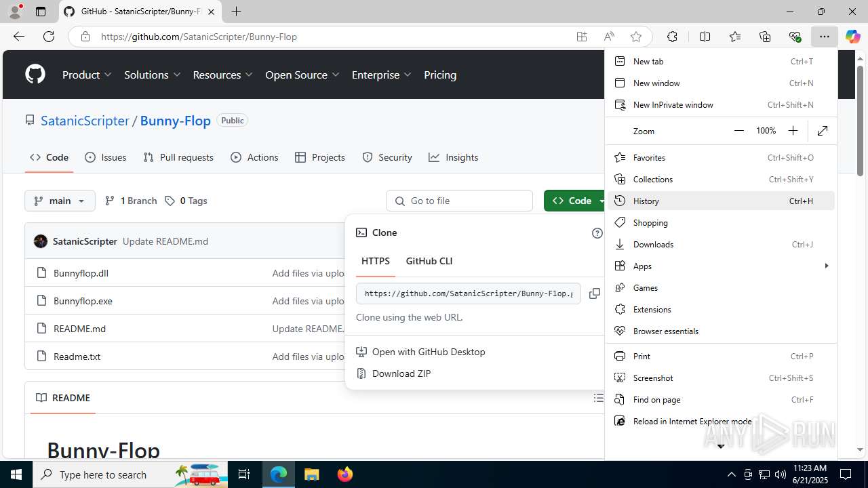Image resolution: width=868 pixels, height=488 pixels.
Task: Open Windows Start menu
Action: click(x=16, y=474)
